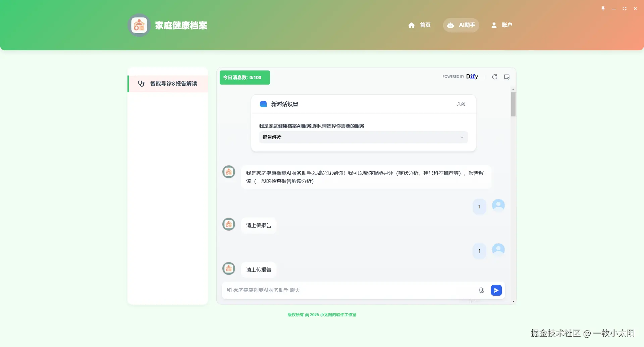Click the pin icon in window title bar

coord(603,8)
